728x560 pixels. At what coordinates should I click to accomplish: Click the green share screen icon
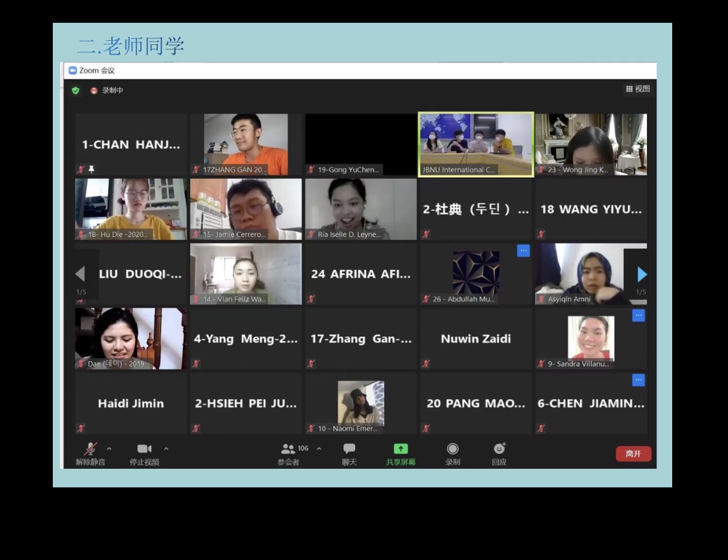click(x=400, y=449)
